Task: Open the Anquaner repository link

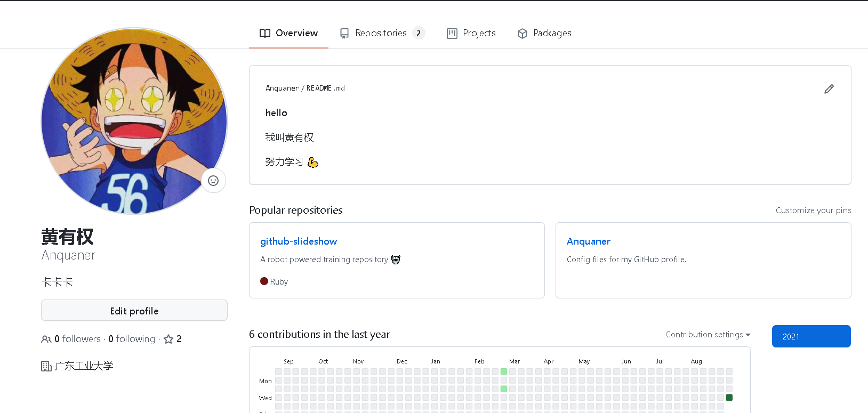Action: (588, 241)
